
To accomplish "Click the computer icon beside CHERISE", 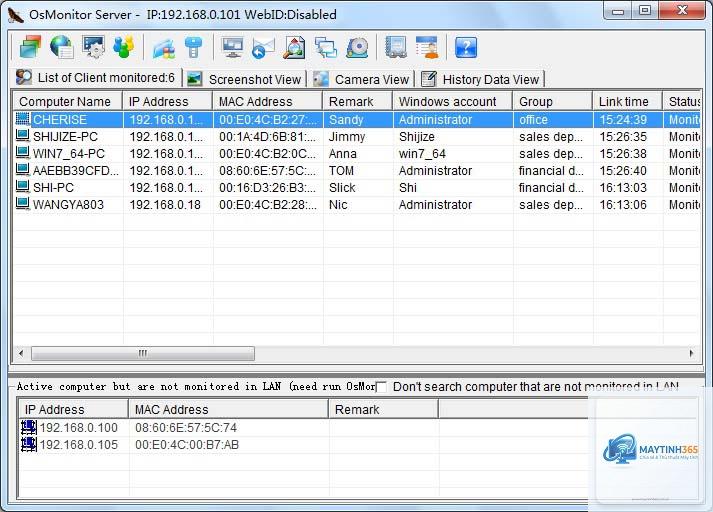I will (22, 119).
